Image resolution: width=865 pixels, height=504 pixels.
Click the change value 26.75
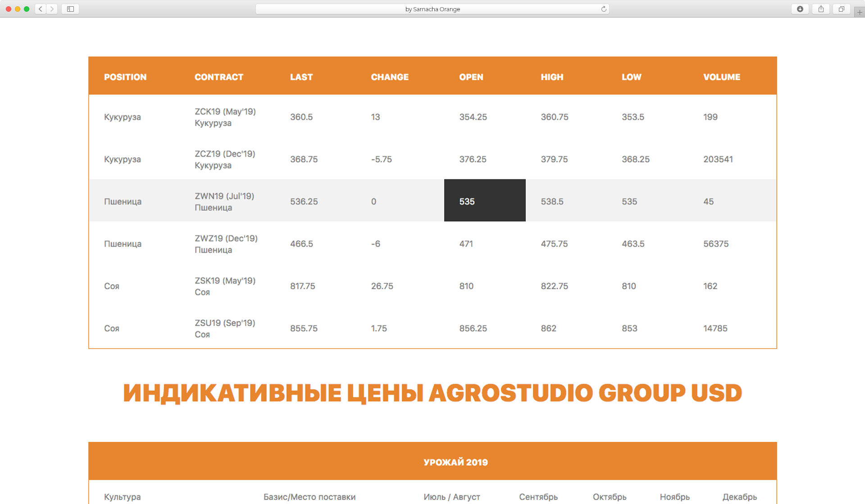click(x=382, y=286)
